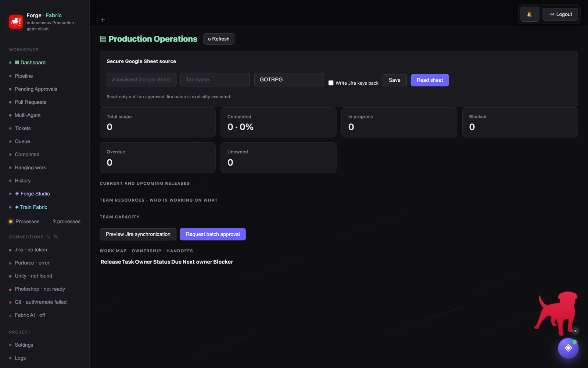Open the Dashboard page
The image size is (588, 368).
coord(30,63)
